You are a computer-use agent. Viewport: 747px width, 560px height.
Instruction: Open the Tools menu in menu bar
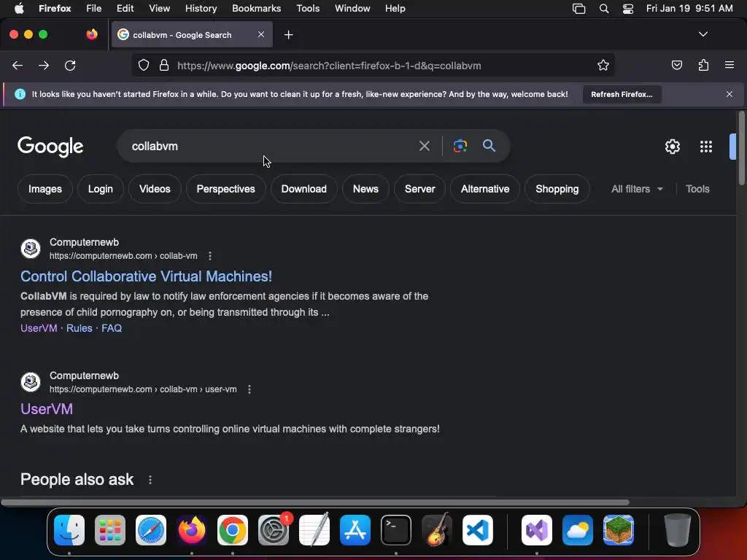pos(308,8)
